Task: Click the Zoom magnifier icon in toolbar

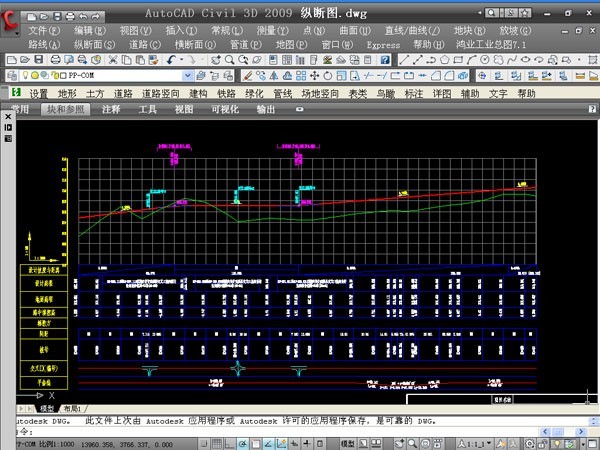Action: coord(229,60)
